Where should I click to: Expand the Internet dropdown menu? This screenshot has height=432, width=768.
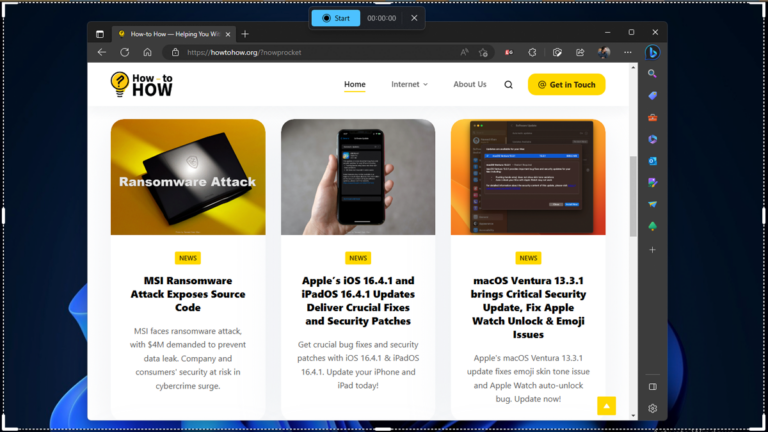[x=409, y=85]
